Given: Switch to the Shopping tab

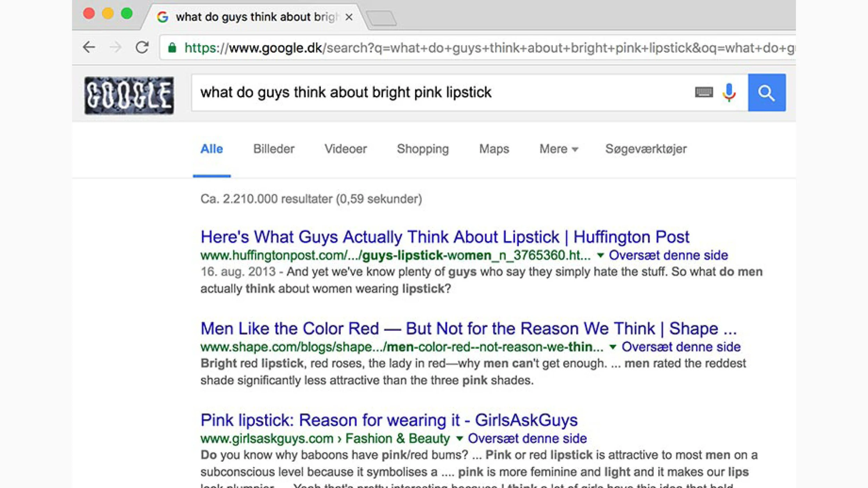Looking at the screenshot, I should point(423,149).
